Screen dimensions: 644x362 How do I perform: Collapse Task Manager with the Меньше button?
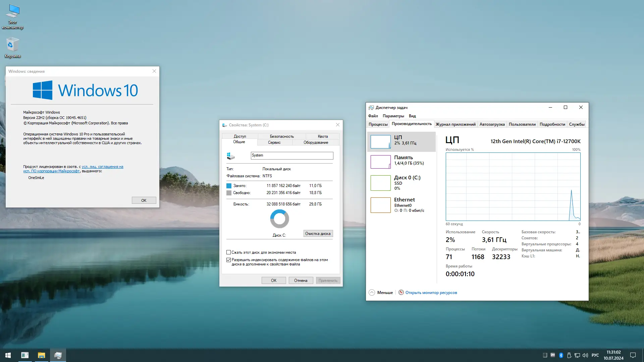(381, 293)
